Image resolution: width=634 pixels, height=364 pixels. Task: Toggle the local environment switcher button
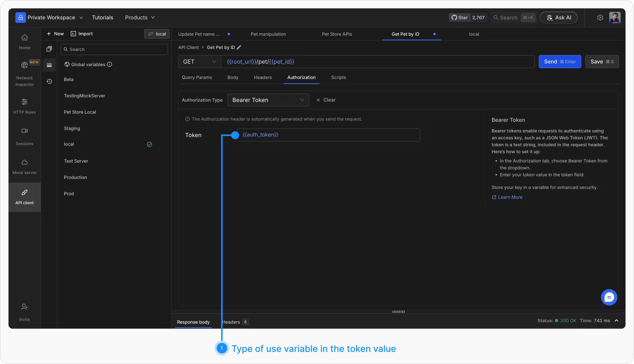click(157, 34)
